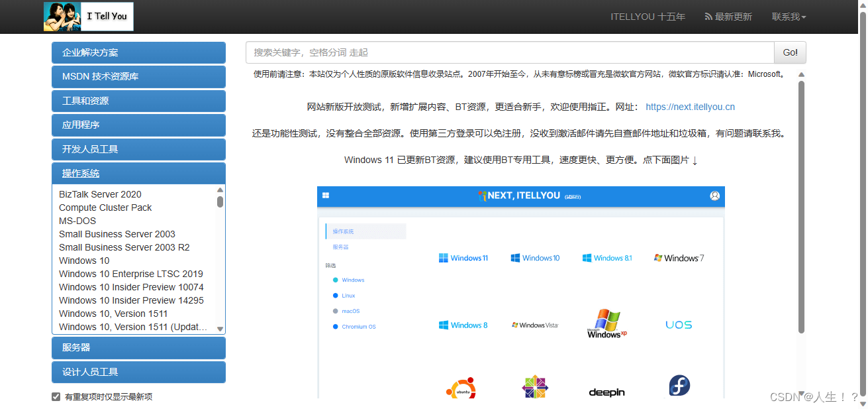The width and height of the screenshot is (868, 409).
Task: Click the OS list scroll up arrow
Action: [220, 190]
